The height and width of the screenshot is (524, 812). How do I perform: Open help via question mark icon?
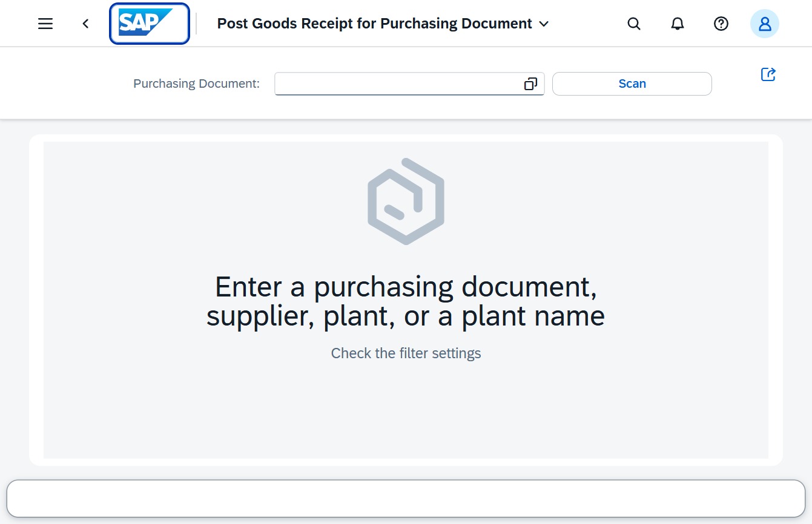click(x=721, y=24)
